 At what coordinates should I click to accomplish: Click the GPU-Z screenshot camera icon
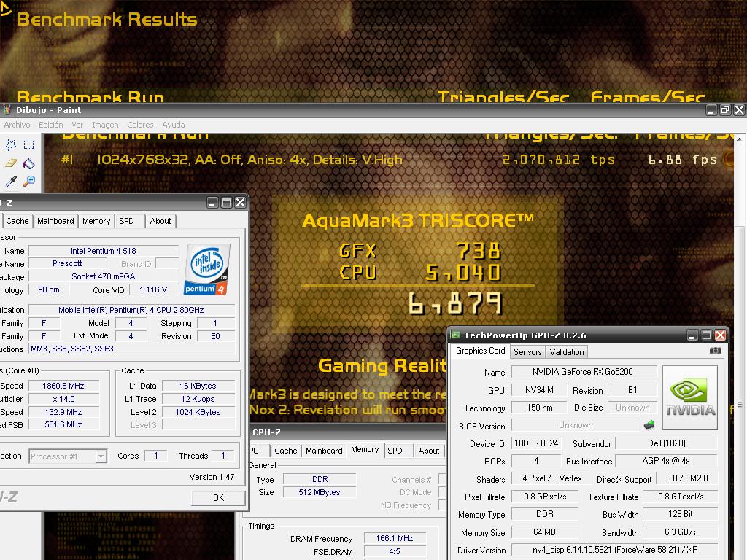point(715,351)
